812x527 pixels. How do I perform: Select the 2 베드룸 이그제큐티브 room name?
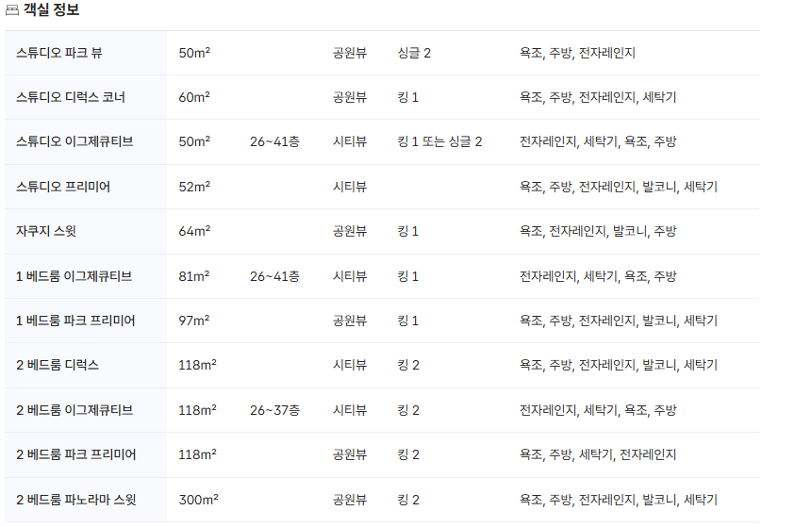pyautogui.click(x=75, y=410)
